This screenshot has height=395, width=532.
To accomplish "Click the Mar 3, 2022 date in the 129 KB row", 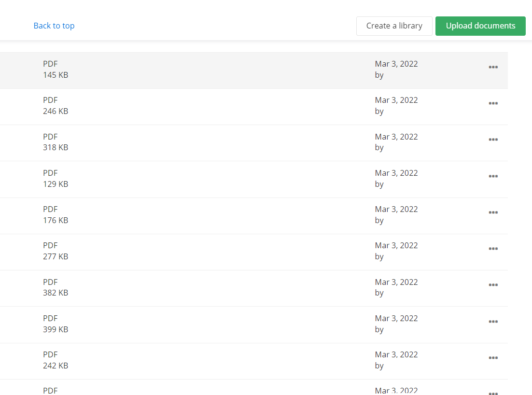I will pos(396,173).
